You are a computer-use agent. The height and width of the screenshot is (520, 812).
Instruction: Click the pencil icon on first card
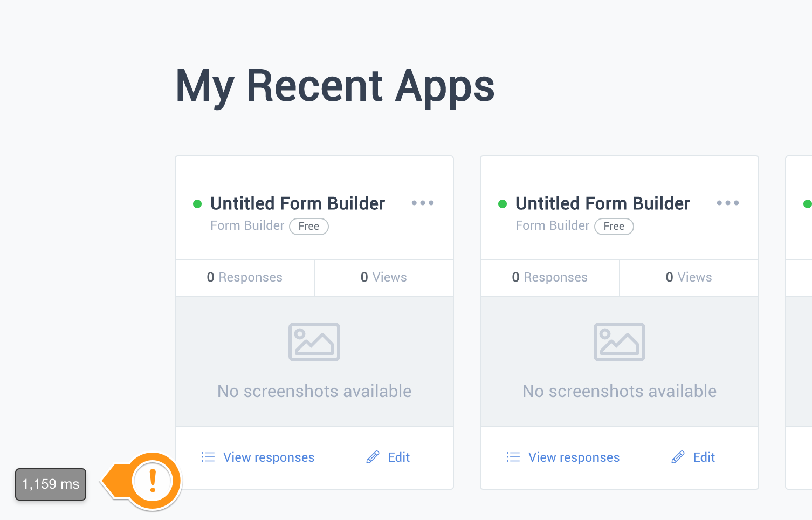tap(373, 457)
